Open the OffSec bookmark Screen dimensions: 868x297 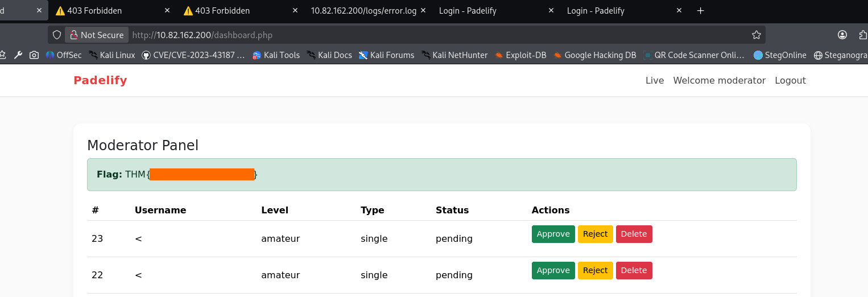coord(63,55)
